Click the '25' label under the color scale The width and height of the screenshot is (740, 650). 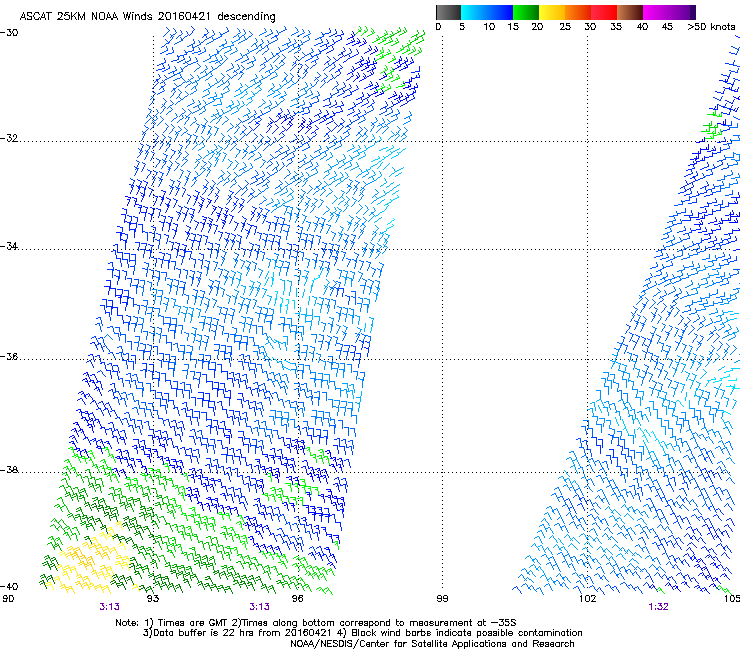point(565,27)
